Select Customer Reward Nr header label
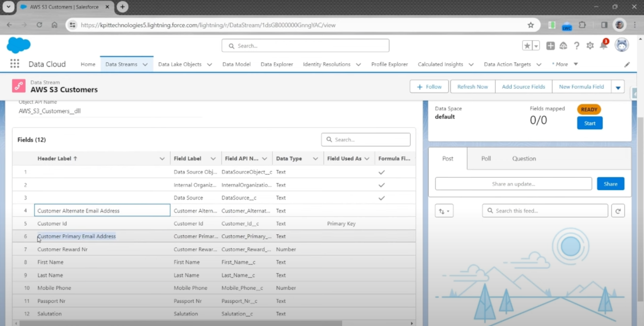The image size is (644, 326). click(62, 250)
